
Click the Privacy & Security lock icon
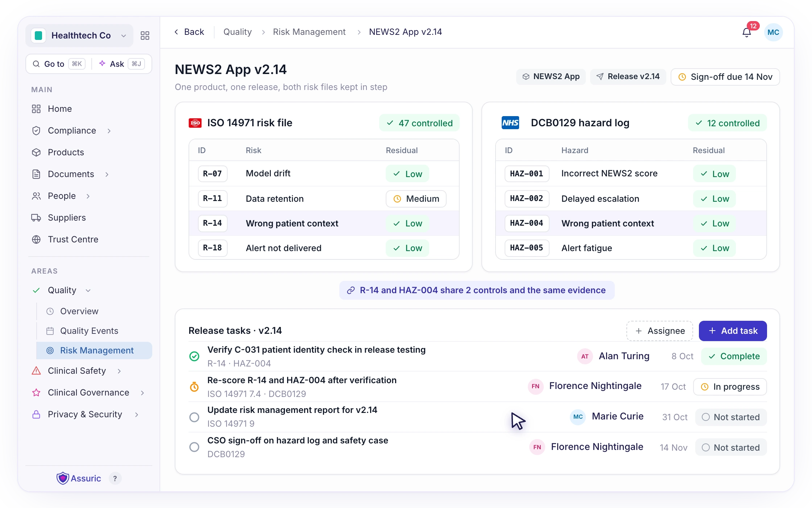[36, 414]
